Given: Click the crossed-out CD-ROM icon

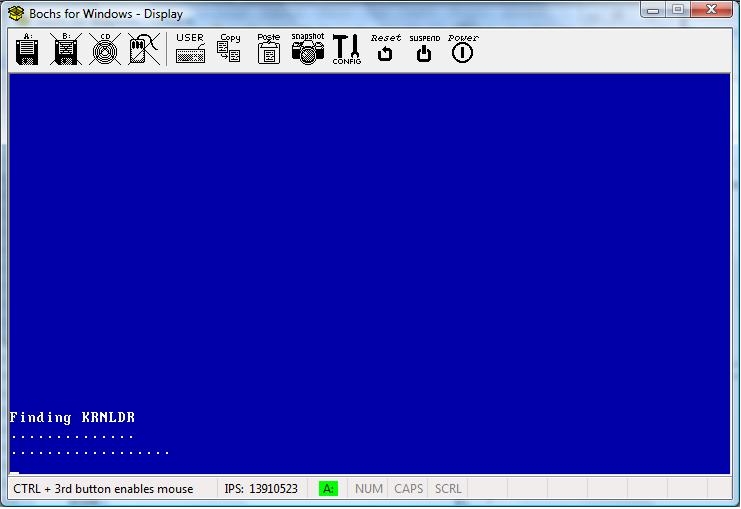Looking at the screenshot, I should [105, 49].
